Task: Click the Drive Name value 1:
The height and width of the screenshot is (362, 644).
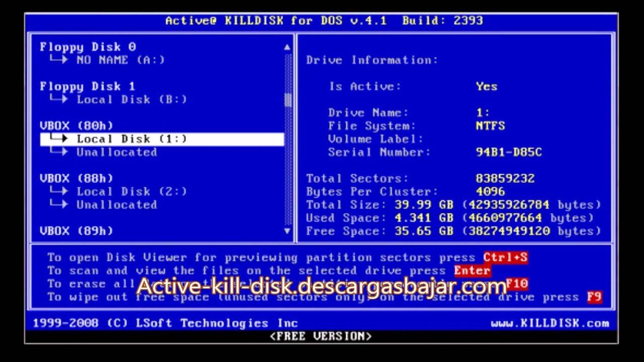Action: [482, 113]
